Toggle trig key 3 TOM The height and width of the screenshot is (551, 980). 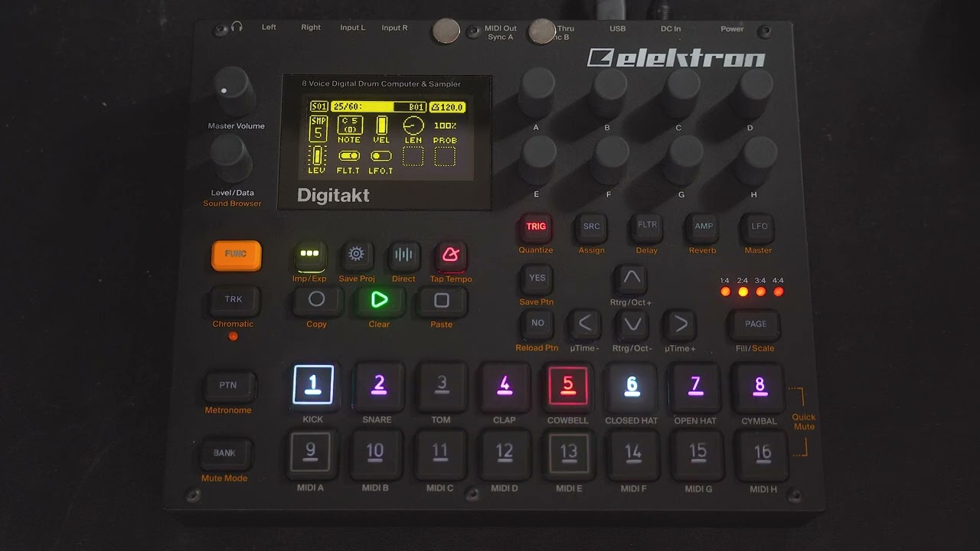tap(441, 385)
